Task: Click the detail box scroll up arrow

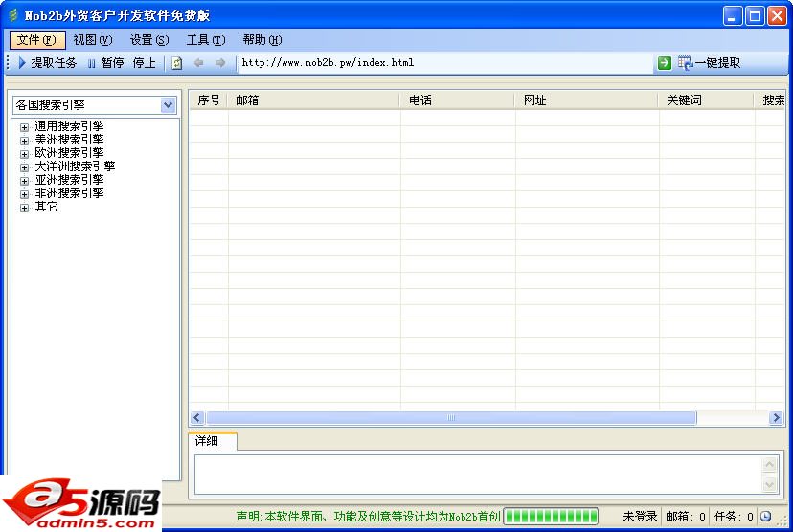Action: 769,464
